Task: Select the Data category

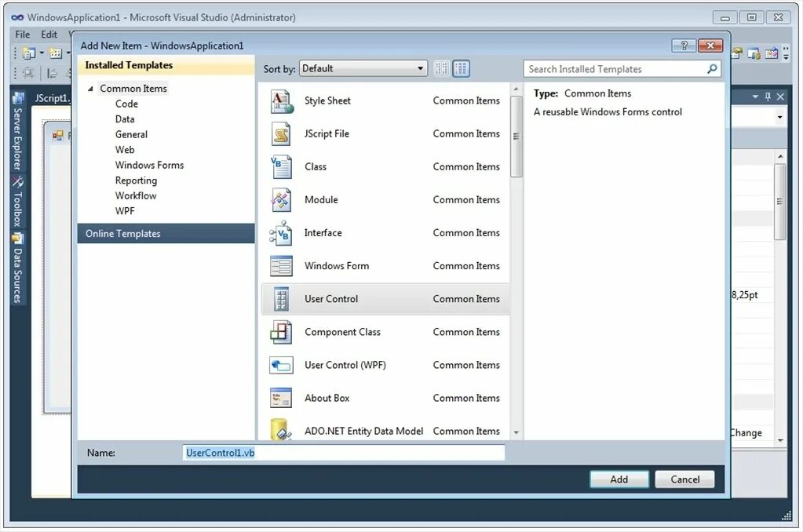Action: pyautogui.click(x=125, y=119)
